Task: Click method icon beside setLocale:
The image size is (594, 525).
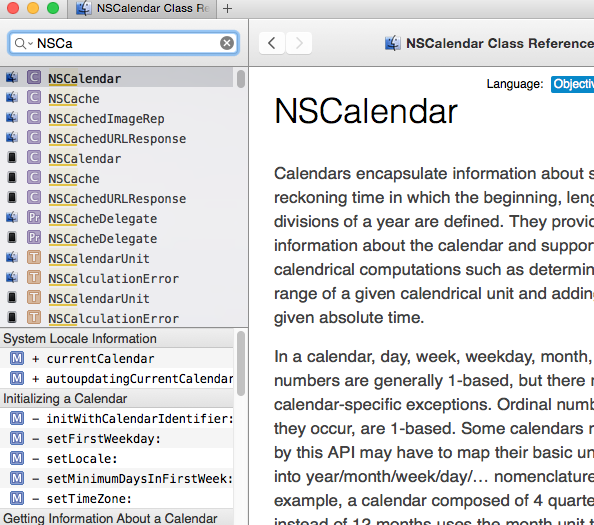Action: (17, 458)
